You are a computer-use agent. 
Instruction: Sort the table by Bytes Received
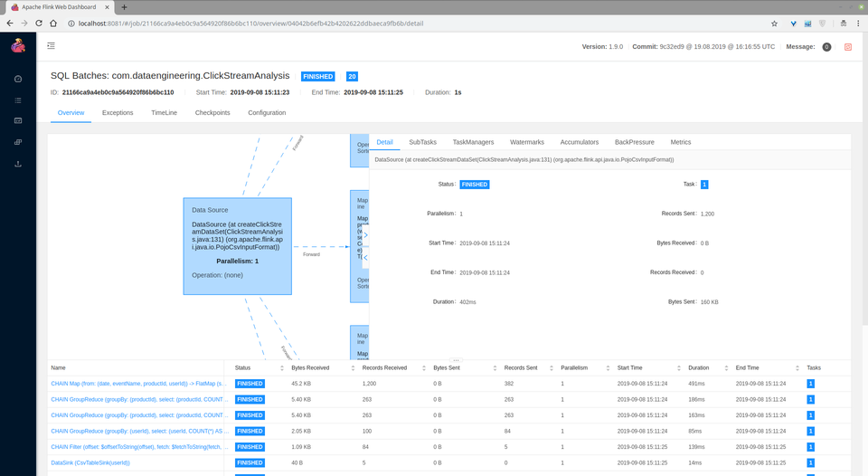353,368
